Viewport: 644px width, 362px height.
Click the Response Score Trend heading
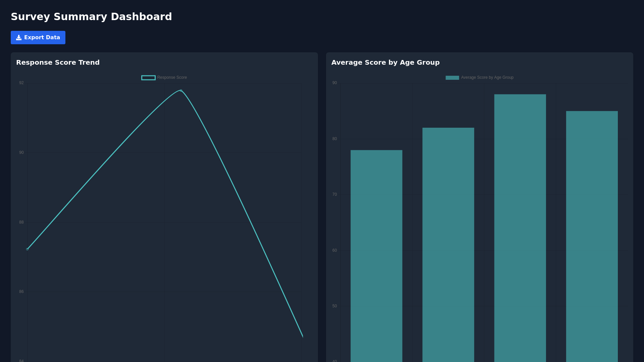(58, 62)
